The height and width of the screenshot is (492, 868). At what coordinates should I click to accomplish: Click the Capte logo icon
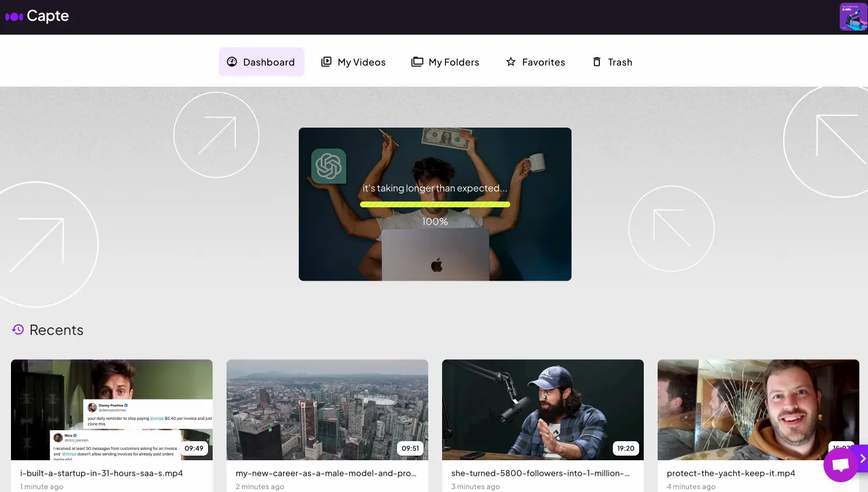click(13, 17)
